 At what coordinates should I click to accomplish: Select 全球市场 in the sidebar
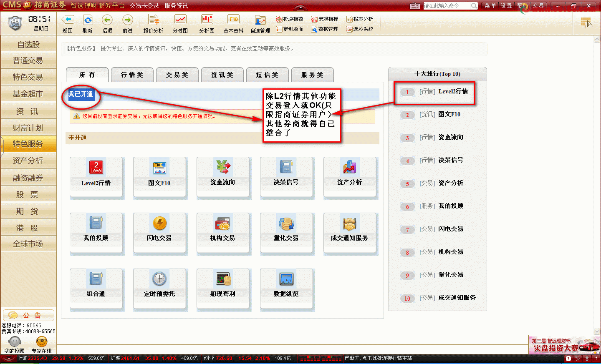28,244
